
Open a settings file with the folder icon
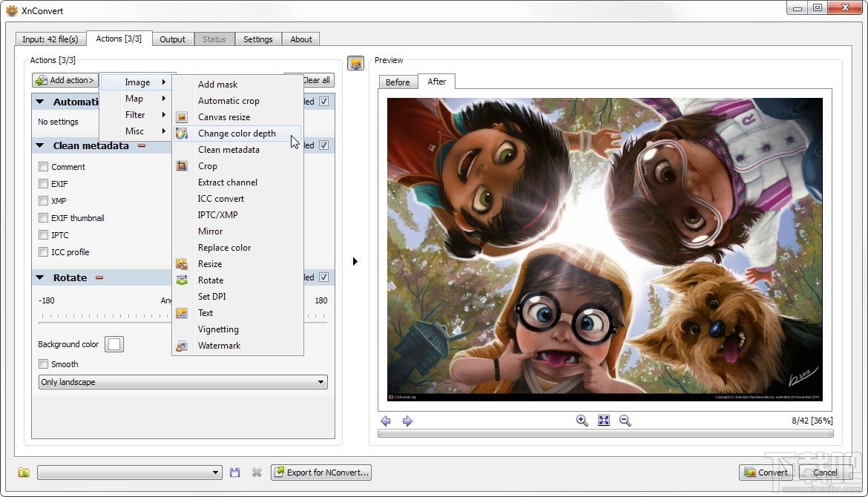pos(23,472)
